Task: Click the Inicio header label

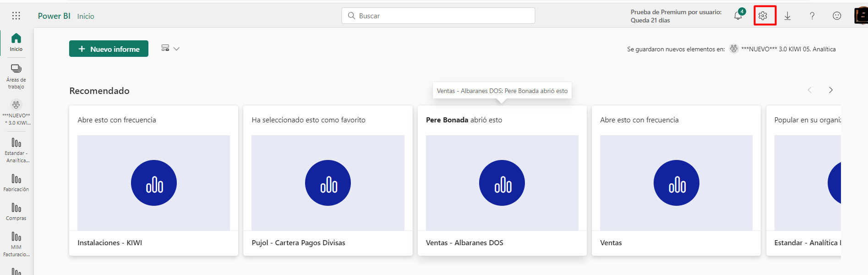Action: [86, 16]
